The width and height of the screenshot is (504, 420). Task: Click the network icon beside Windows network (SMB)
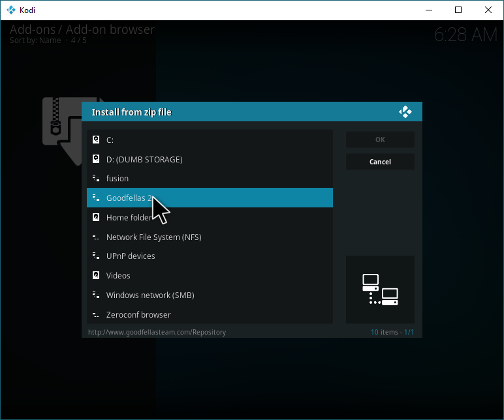pos(96,295)
